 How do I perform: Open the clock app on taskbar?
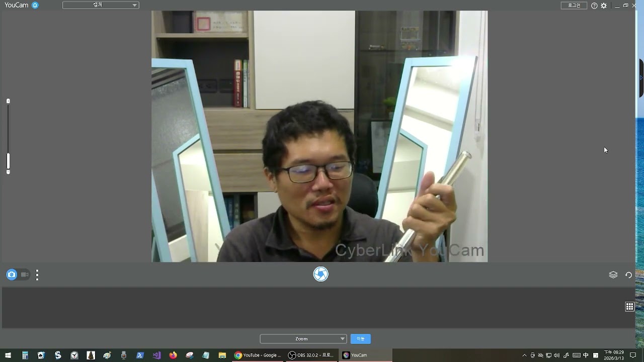[x=74, y=355]
